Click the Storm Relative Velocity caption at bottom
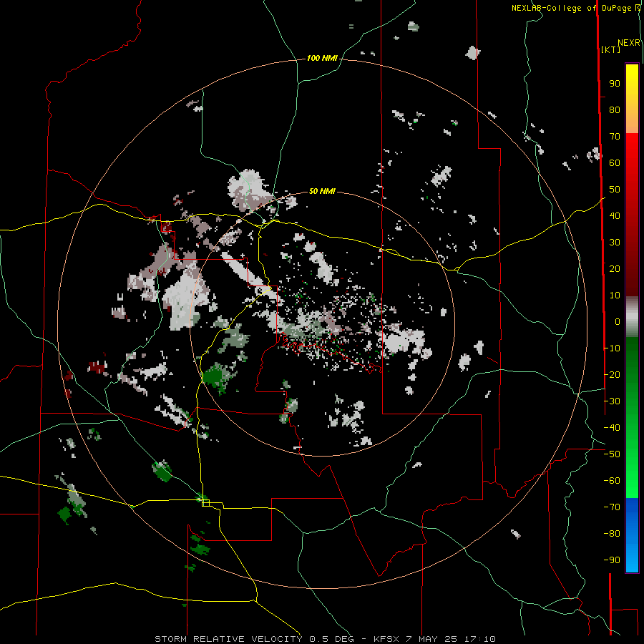The height and width of the screenshot is (644, 644). click(325, 639)
